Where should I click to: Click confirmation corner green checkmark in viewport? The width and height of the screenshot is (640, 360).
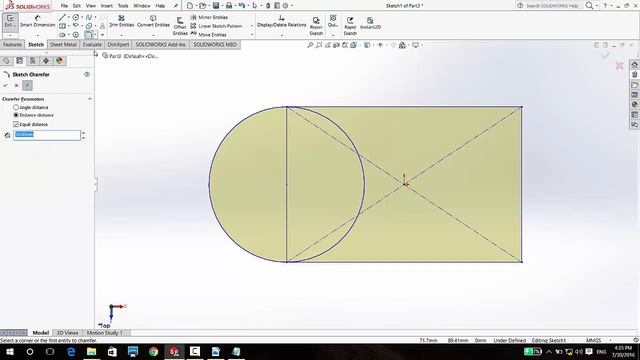(x=605, y=55)
